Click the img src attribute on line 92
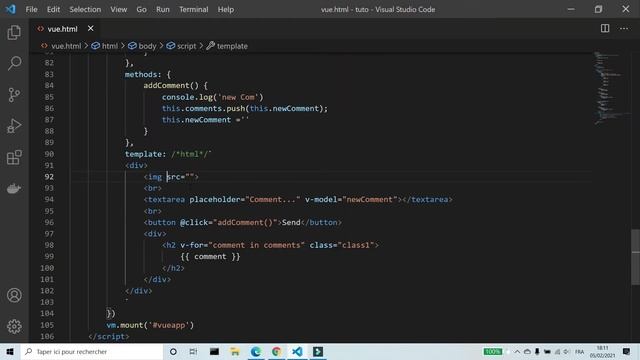The height and width of the screenshot is (360, 640). coord(180,177)
